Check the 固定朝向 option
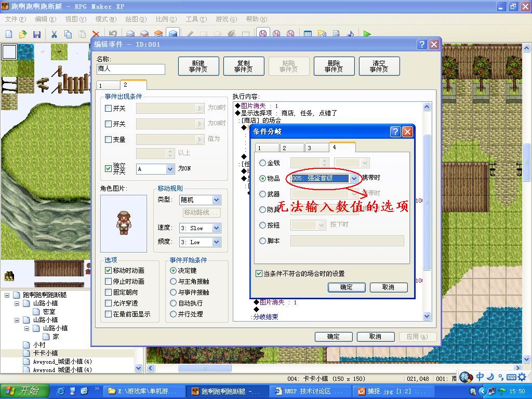532x399 pixels. (x=108, y=292)
